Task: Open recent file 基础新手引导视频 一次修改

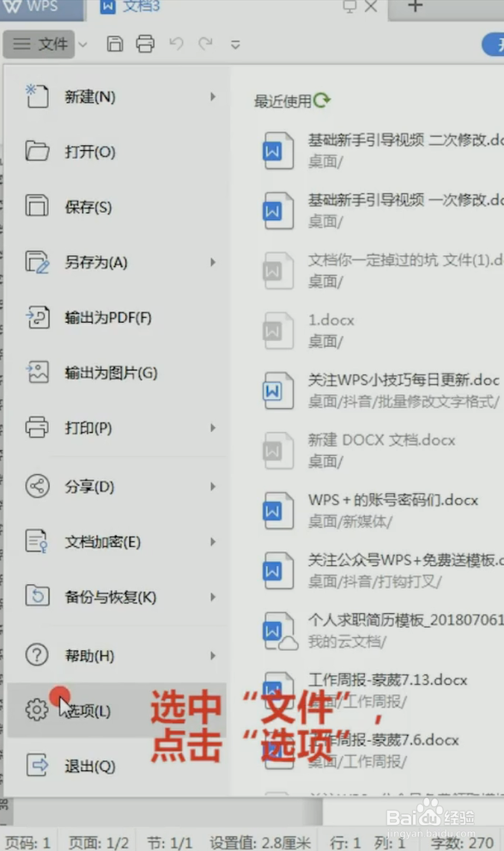Action: [x=382, y=210]
